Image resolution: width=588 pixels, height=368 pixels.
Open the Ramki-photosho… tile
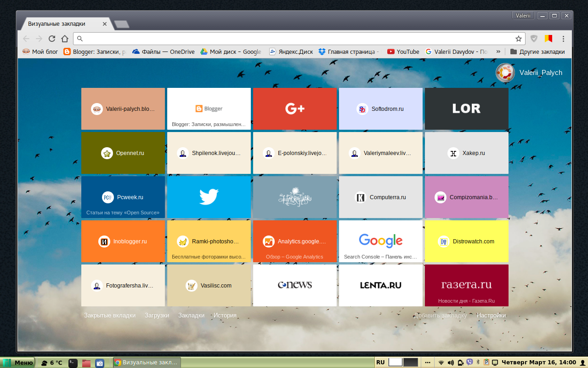point(209,241)
